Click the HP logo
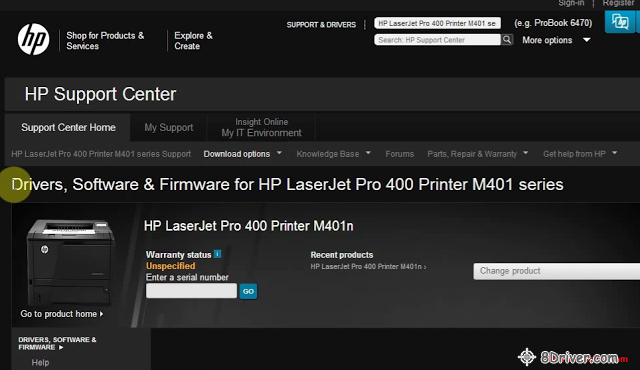This screenshot has height=370, width=640. pyautogui.click(x=33, y=39)
